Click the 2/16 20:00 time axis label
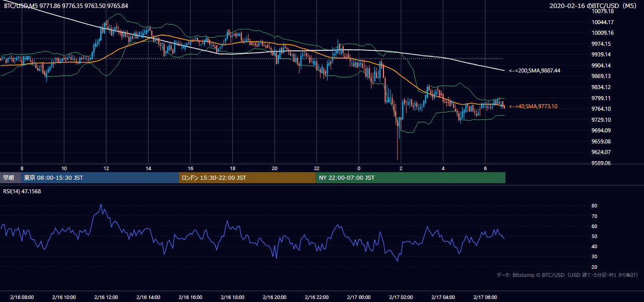This screenshot has width=644, height=302. click(x=275, y=297)
